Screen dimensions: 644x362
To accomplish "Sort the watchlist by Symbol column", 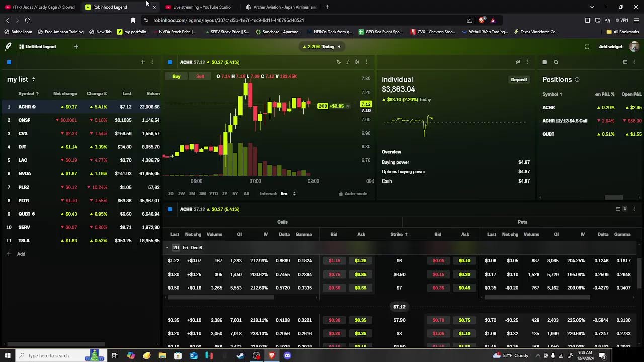I will pyautogui.click(x=29, y=94).
